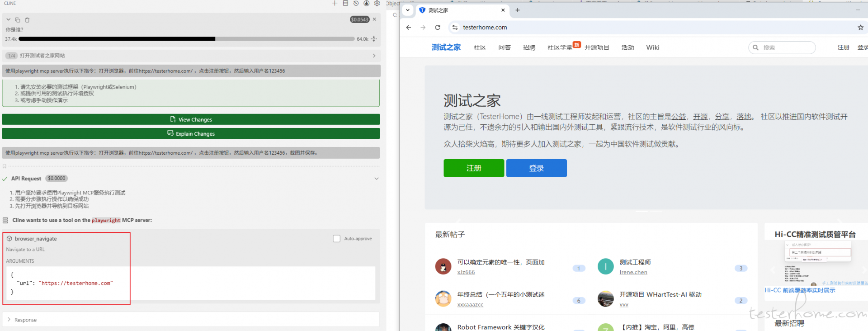Click the green 注册 button in banner
This screenshot has height=331, width=868.
tap(473, 168)
